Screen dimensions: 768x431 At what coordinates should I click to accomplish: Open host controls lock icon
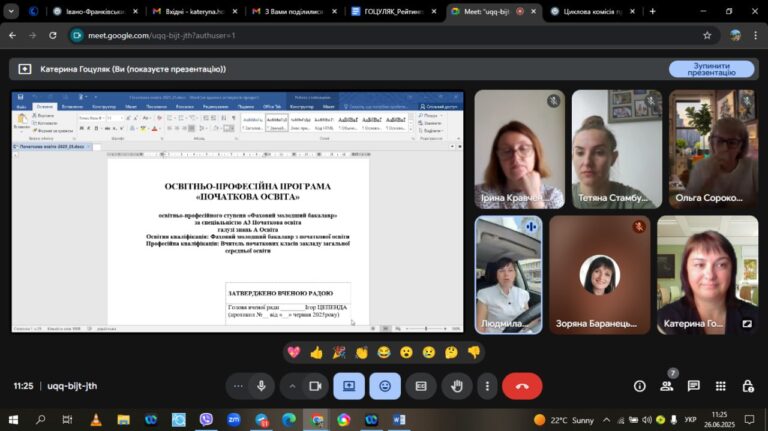point(748,386)
